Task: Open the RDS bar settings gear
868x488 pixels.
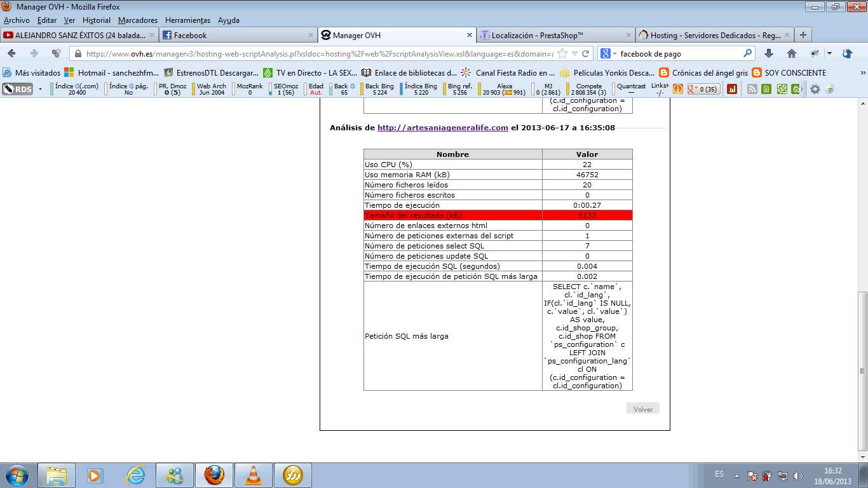Action: (815, 89)
